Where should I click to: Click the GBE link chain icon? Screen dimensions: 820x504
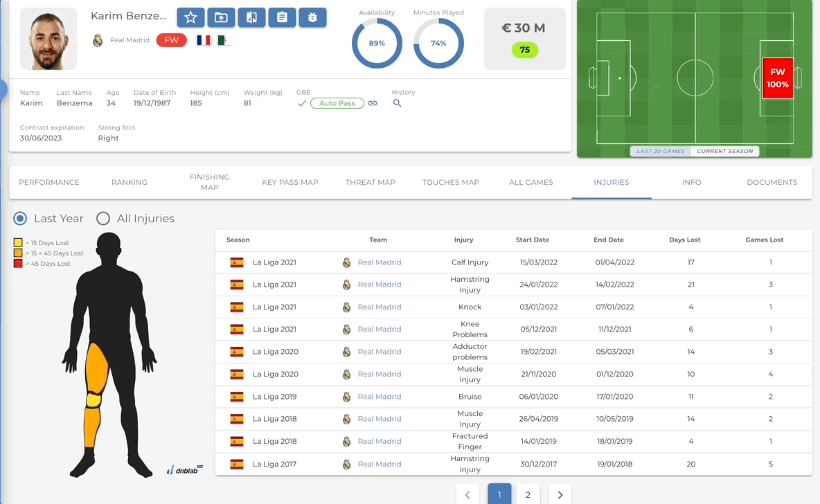[373, 103]
